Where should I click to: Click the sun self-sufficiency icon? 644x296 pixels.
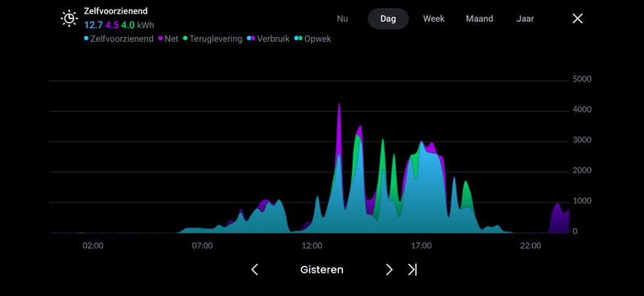69,18
